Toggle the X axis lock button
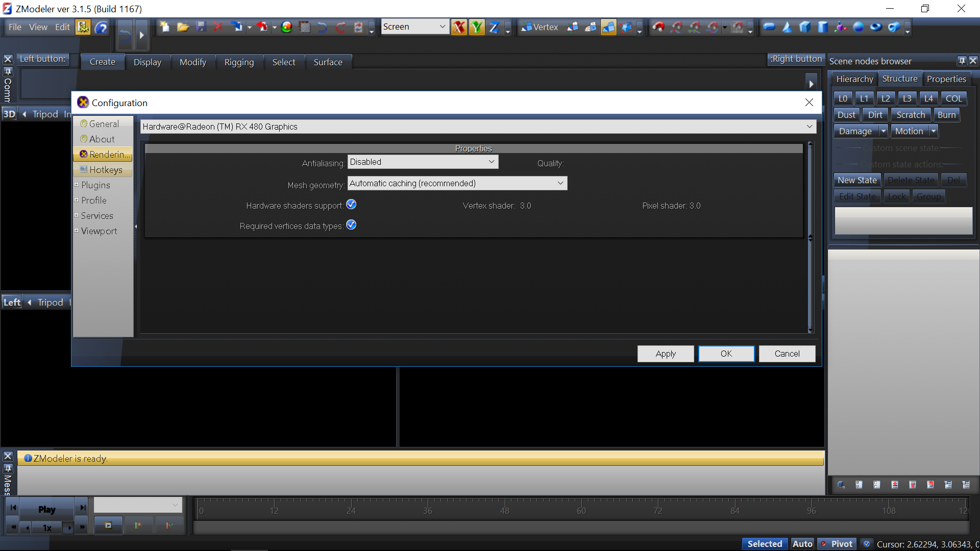The image size is (980, 551). (459, 27)
